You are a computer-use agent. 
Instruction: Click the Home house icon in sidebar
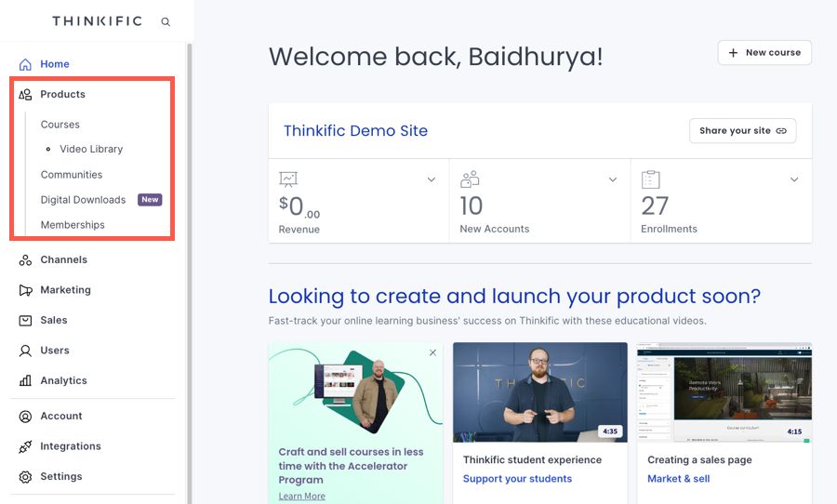coord(25,64)
